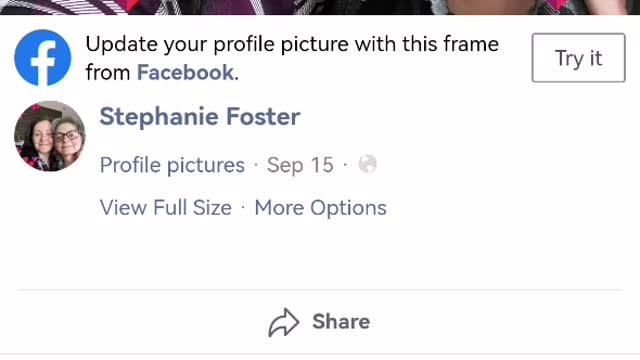Open Stephanie Foster's round profile thumbnail
The width and height of the screenshot is (640, 360).
pyautogui.click(x=50, y=136)
